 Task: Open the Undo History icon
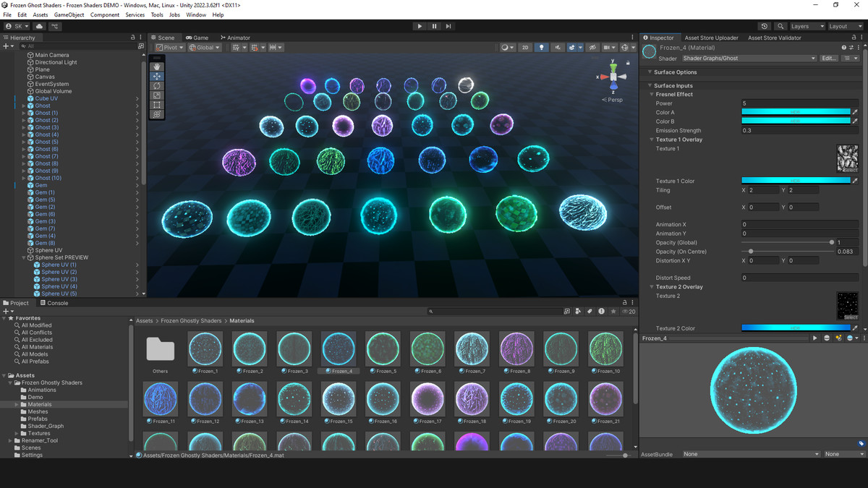tap(765, 26)
